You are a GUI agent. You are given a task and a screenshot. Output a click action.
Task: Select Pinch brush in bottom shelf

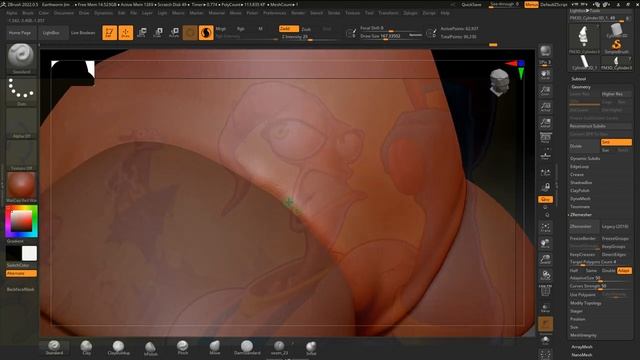pos(182,348)
